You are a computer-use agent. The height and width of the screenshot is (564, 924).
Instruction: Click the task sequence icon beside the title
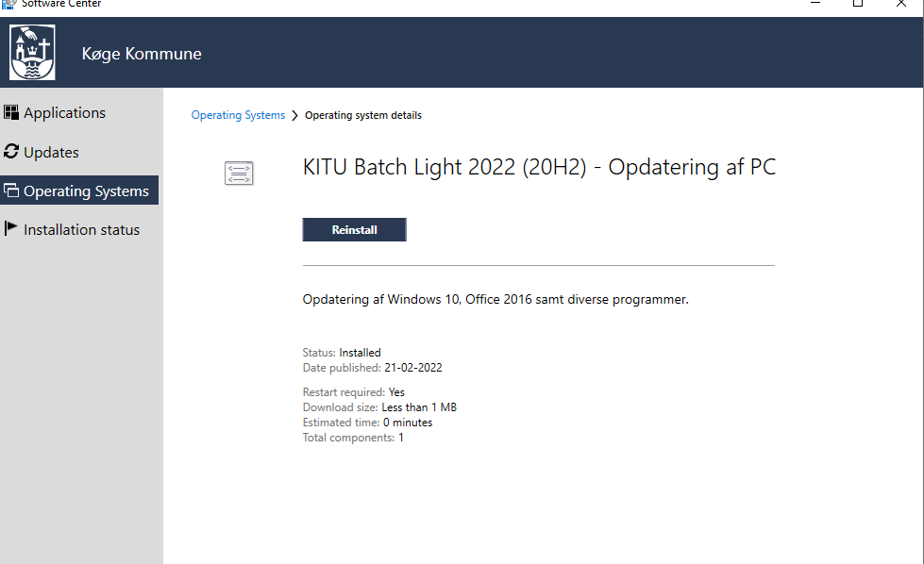click(239, 173)
